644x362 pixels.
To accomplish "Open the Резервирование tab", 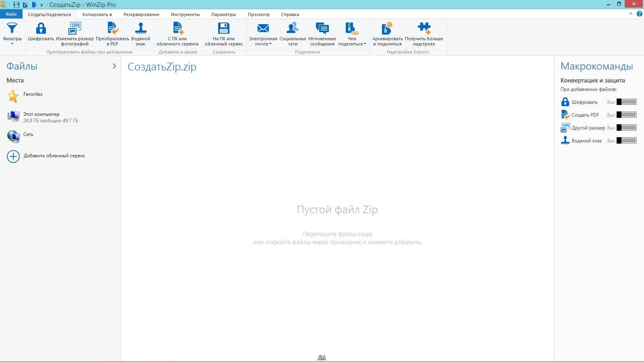I will tap(141, 14).
